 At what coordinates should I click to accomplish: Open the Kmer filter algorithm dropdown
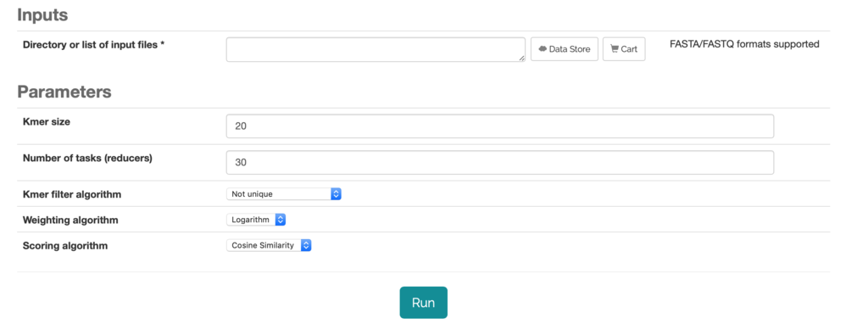[x=283, y=194]
